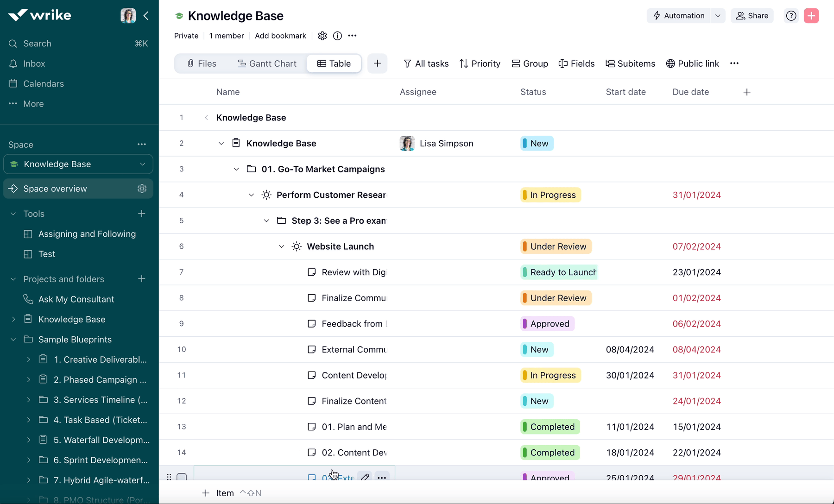Click the Under Review status on Website Launch
Viewport: 834px width, 504px height.
556,246
